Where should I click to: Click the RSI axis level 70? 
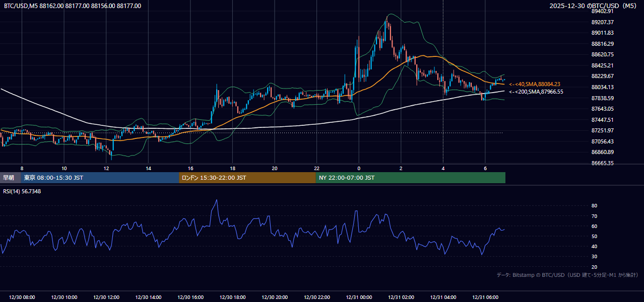tap(594, 216)
